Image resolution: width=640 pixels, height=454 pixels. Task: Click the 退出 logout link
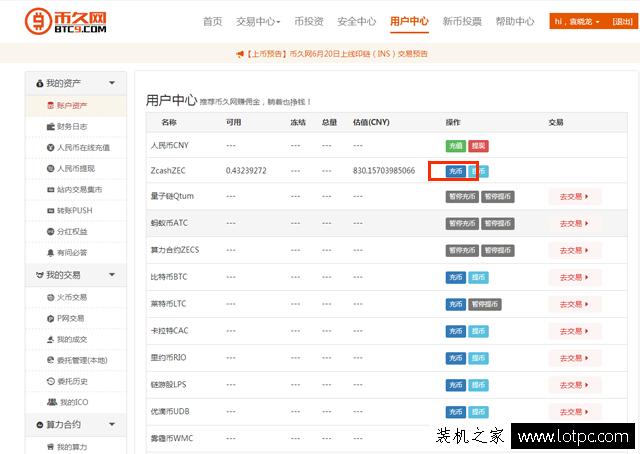[x=622, y=22]
